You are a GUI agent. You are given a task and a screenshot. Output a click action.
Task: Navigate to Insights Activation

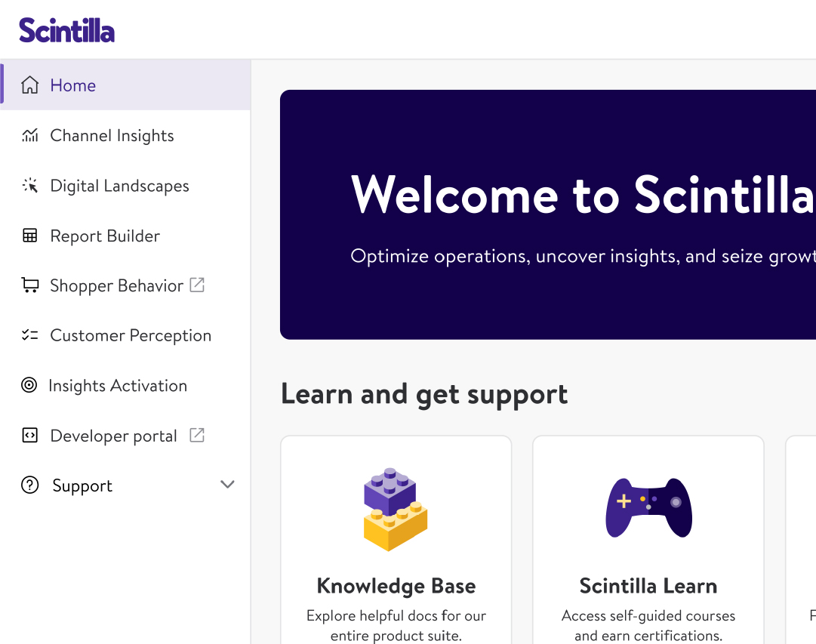[x=118, y=386]
